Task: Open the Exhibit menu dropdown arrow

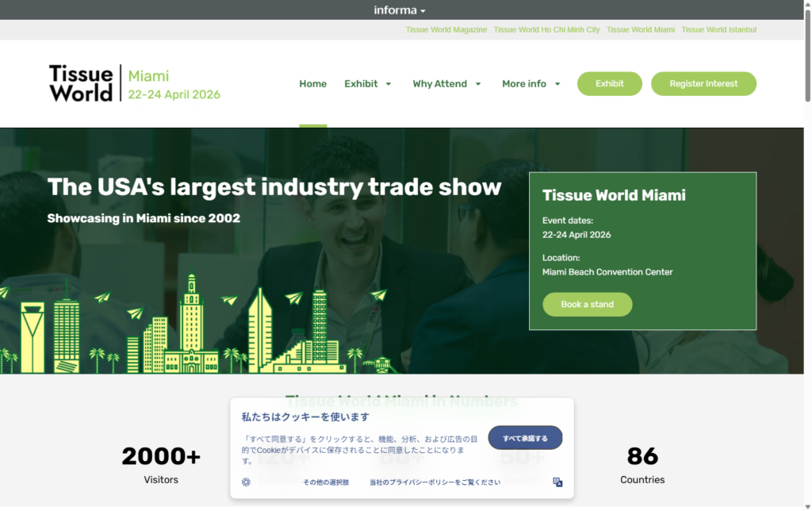Action: click(389, 84)
